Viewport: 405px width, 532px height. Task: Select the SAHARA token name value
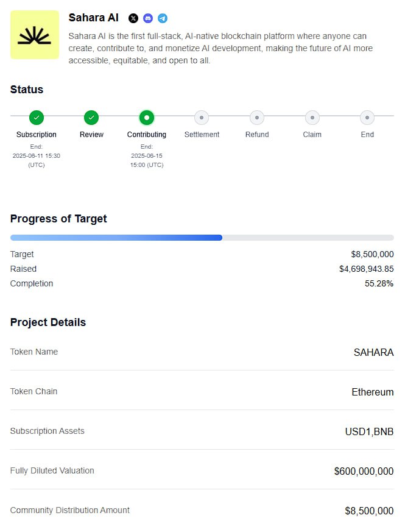[373, 352]
